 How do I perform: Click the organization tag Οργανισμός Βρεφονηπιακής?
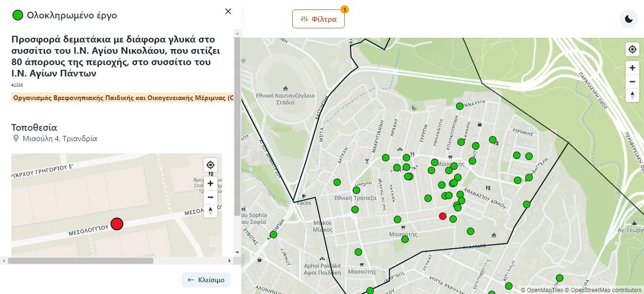tap(123, 98)
